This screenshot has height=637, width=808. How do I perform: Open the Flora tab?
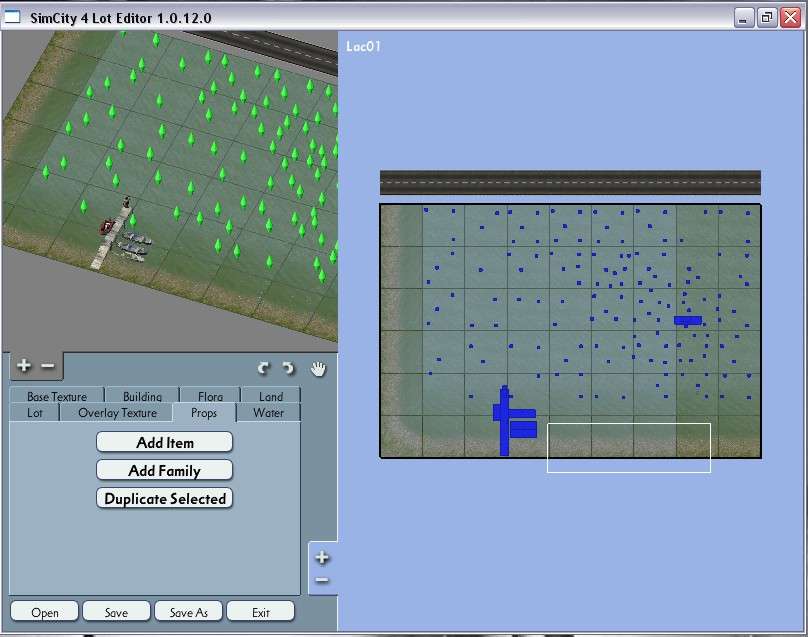pos(210,396)
